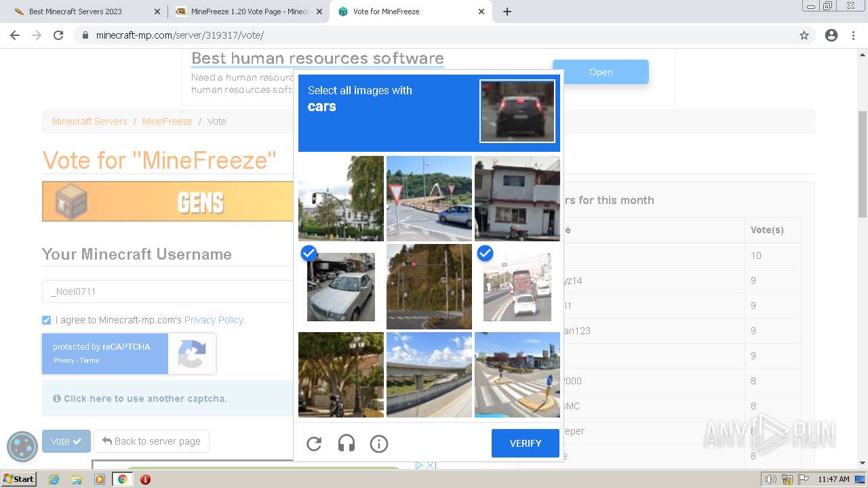
Task: Open the Minecraft Servers breadcrumb link
Action: pos(90,121)
